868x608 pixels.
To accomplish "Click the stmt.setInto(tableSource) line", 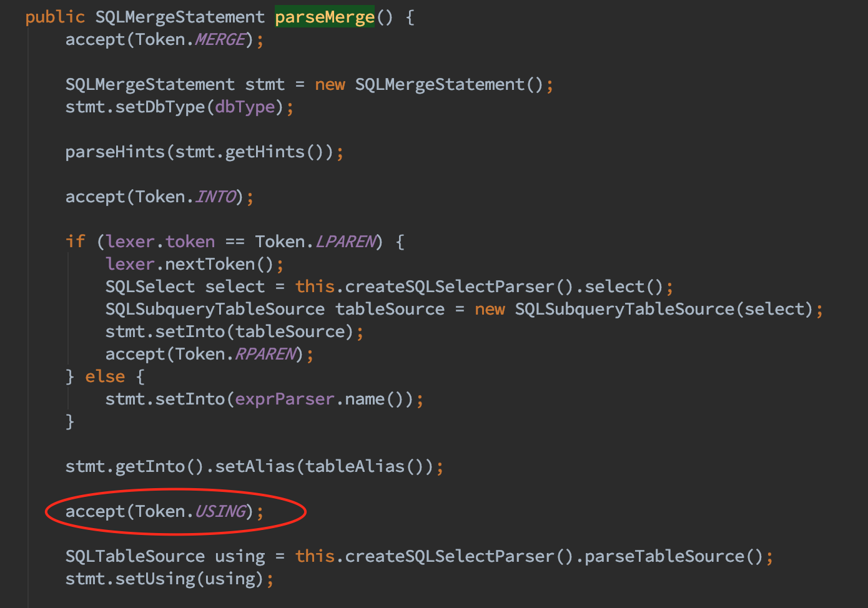I will 234,331.
